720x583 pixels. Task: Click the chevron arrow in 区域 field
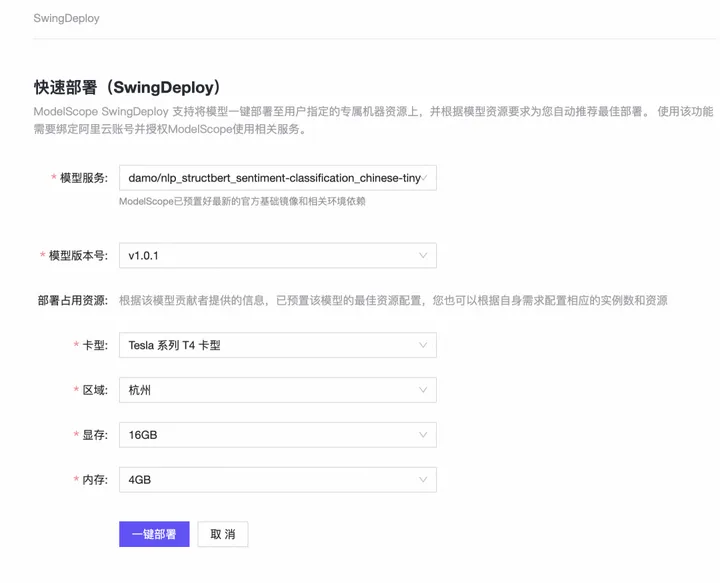point(423,390)
